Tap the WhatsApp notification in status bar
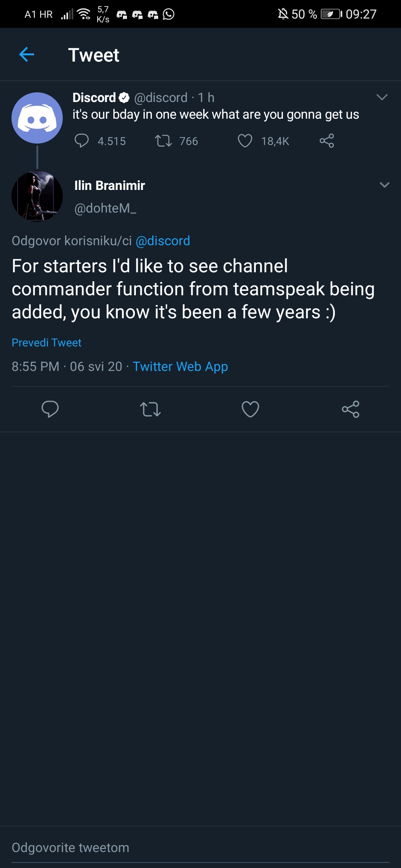The width and height of the screenshot is (401, 868). (169, 14)
